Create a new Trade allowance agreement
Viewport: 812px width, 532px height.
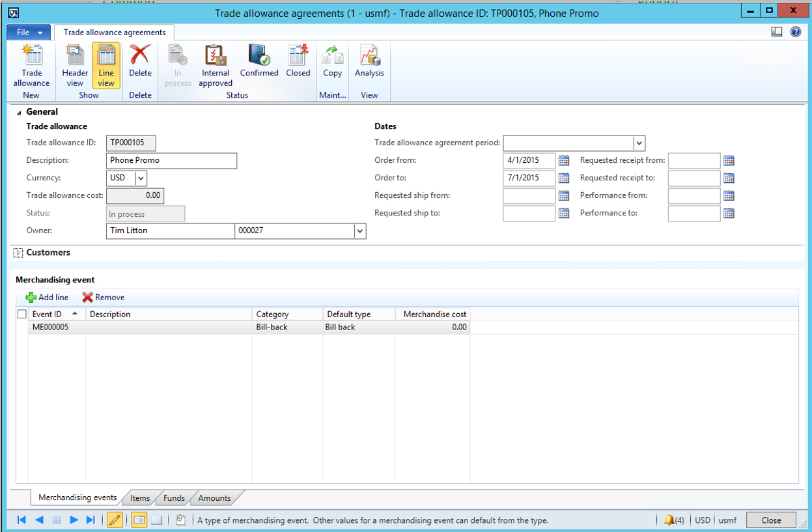[x=31, y=65]
